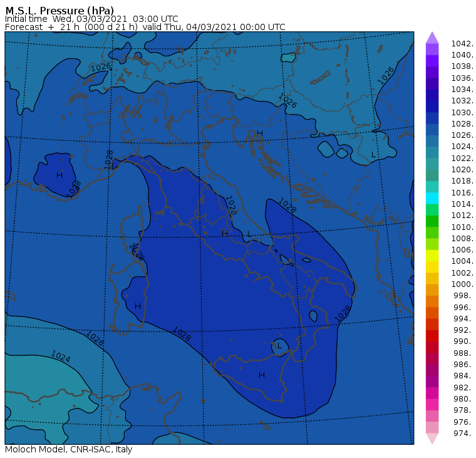476x458 pixels.
Task: Click the "1036." legend value
Action: (x=462, y=78)
